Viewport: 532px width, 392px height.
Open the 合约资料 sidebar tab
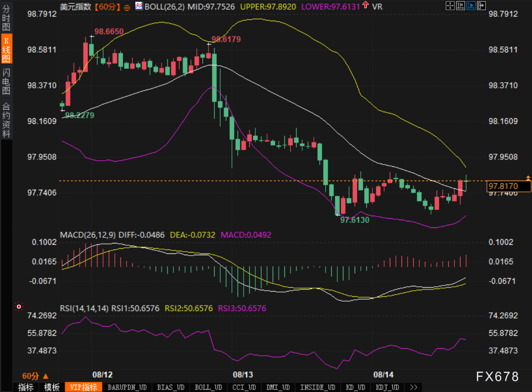[x=6, y=120]
